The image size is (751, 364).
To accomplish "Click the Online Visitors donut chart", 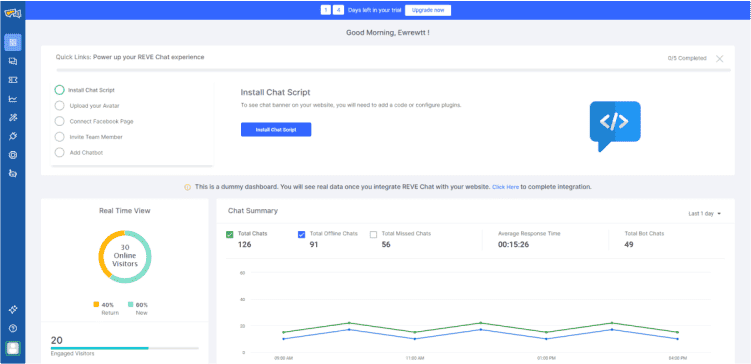I will click(125, 257).
